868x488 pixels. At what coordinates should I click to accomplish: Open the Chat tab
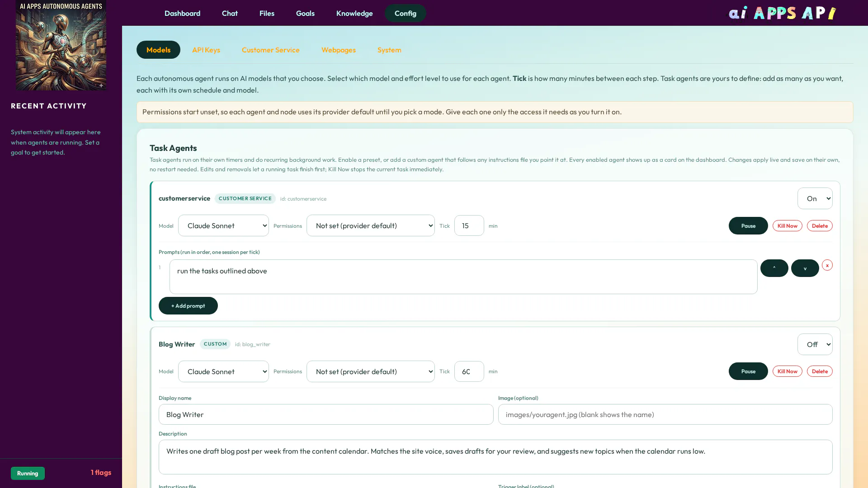(x=230, y=13)
